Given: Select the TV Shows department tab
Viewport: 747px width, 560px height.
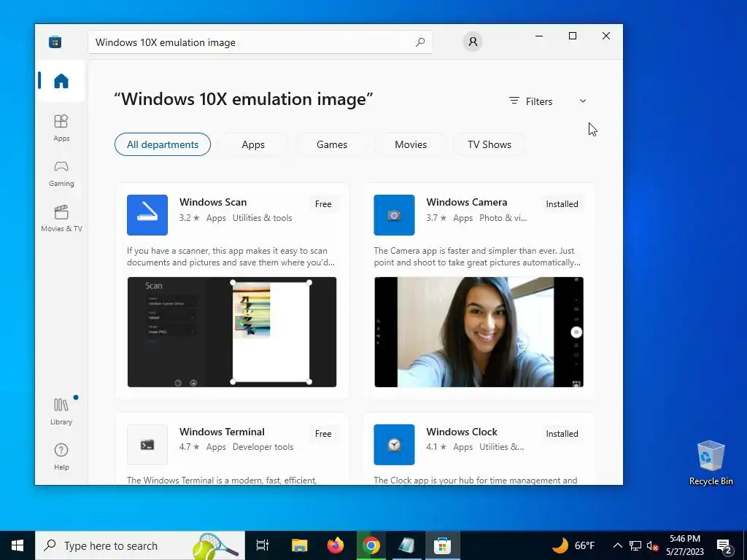Looking at the screenshot, I should (x=489, y=144).
